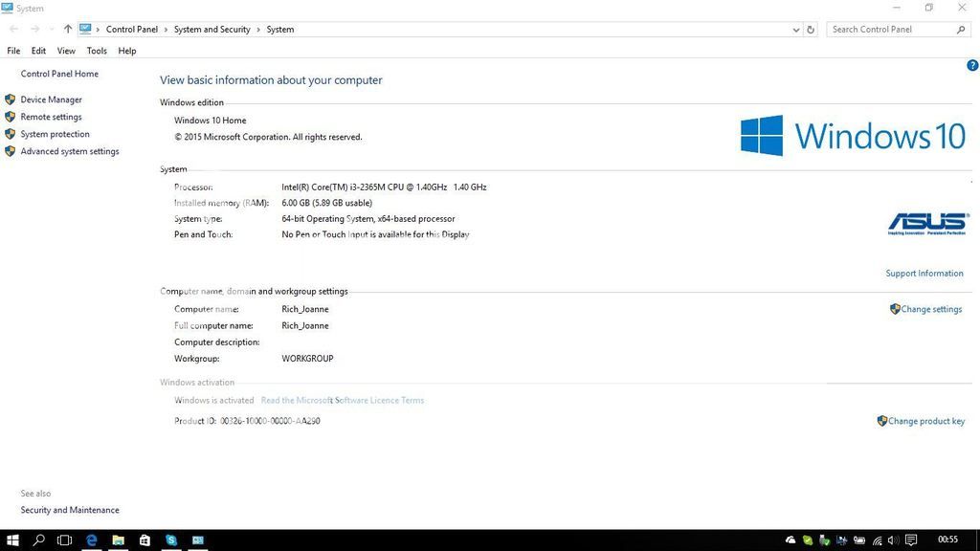Expand the address bar history dropdown
This screenshot has width=980, height=551.
795,30
